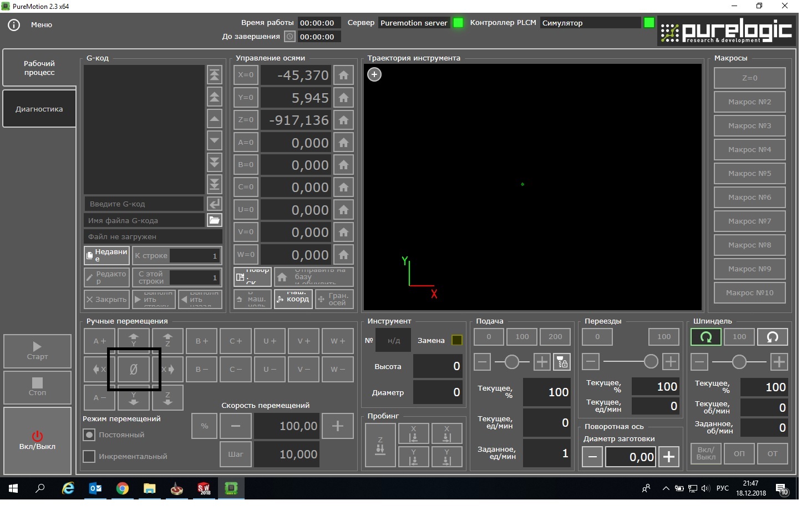Click the Стоп button
The width and height of the screenshot is (812, 515).
pyautogui.click(x=38, y=387)
